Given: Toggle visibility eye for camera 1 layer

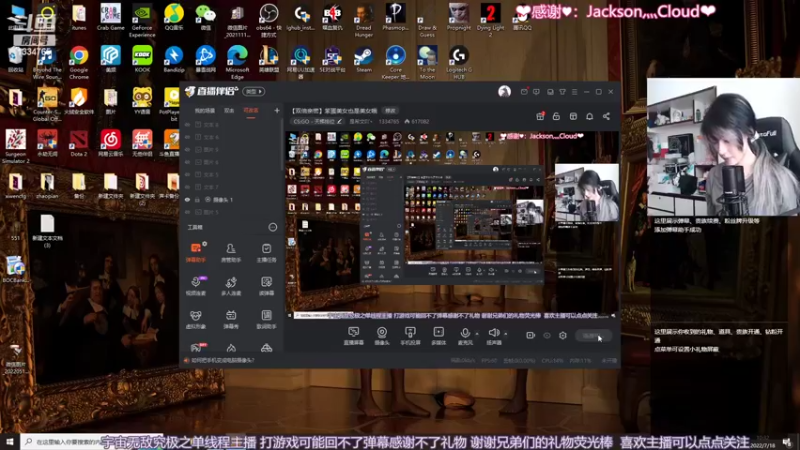Looking at the screenshot, I should 187,199.
